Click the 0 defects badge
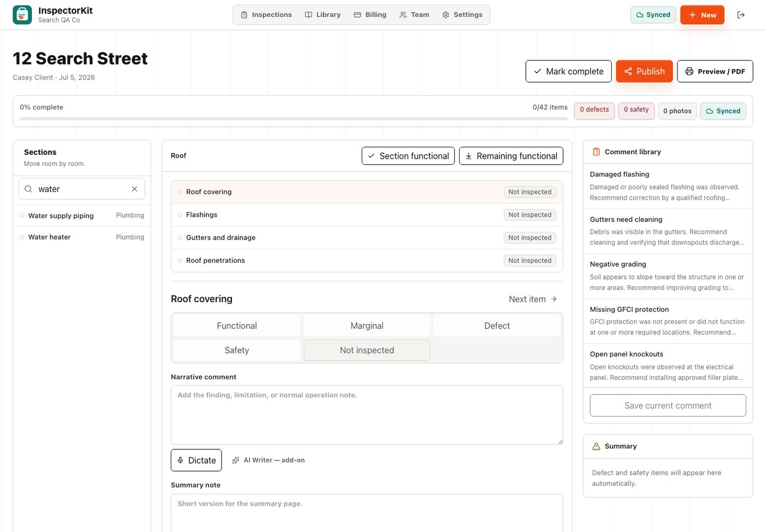 tap(594, 111)
